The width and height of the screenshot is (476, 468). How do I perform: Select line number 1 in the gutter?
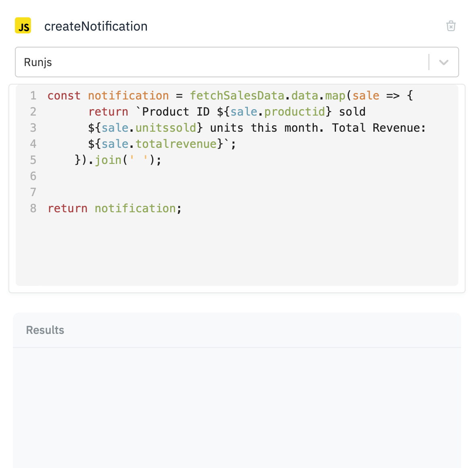[x=33, y=96]
